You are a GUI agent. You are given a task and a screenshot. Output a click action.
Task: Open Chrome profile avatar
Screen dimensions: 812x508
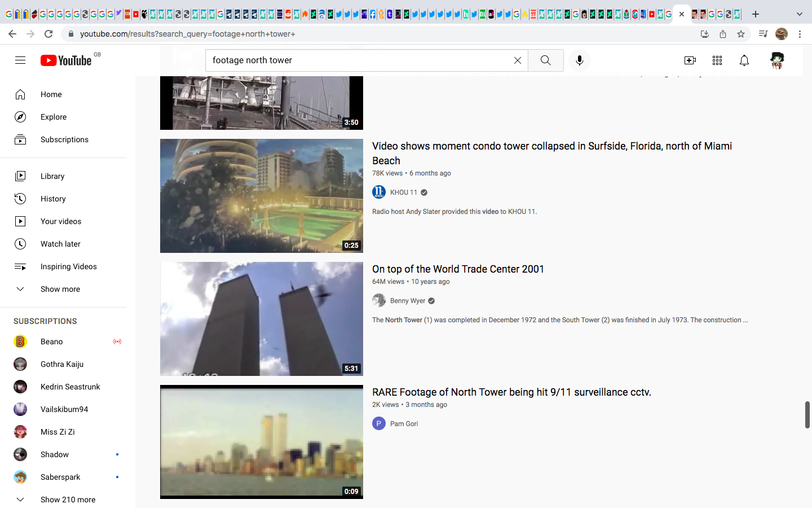(x=781, y=34)
